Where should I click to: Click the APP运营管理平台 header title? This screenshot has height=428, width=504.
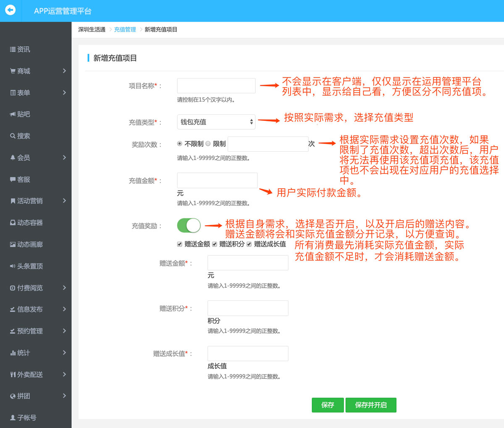(63, 11)
